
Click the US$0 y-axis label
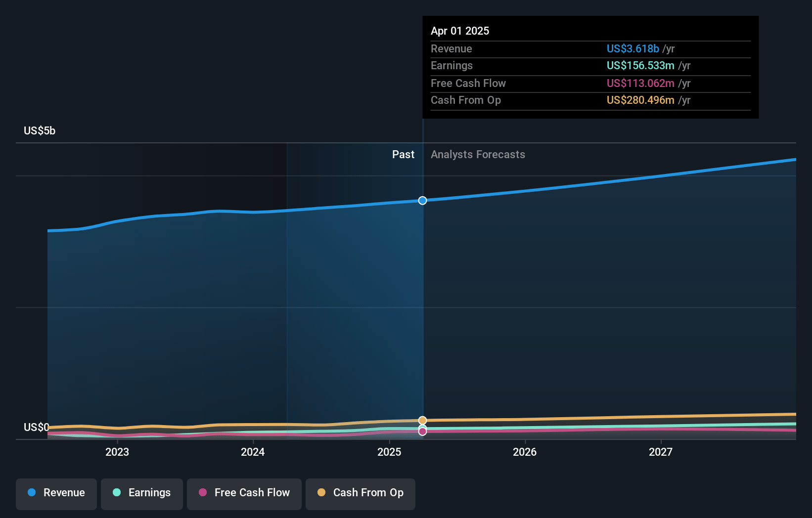(x=37, y=427)
